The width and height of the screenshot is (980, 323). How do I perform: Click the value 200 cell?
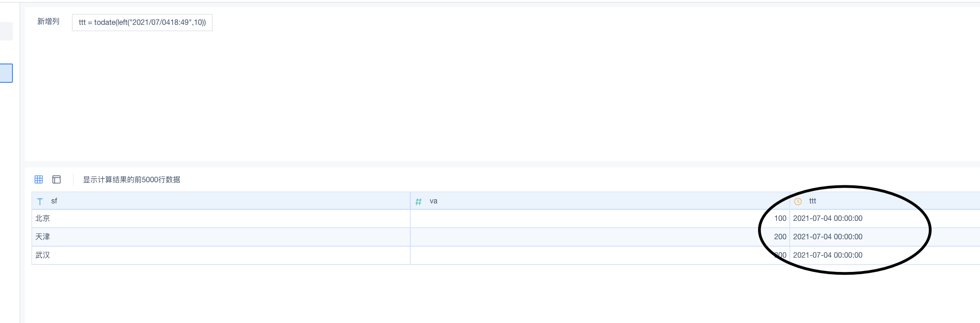(600, 237)
